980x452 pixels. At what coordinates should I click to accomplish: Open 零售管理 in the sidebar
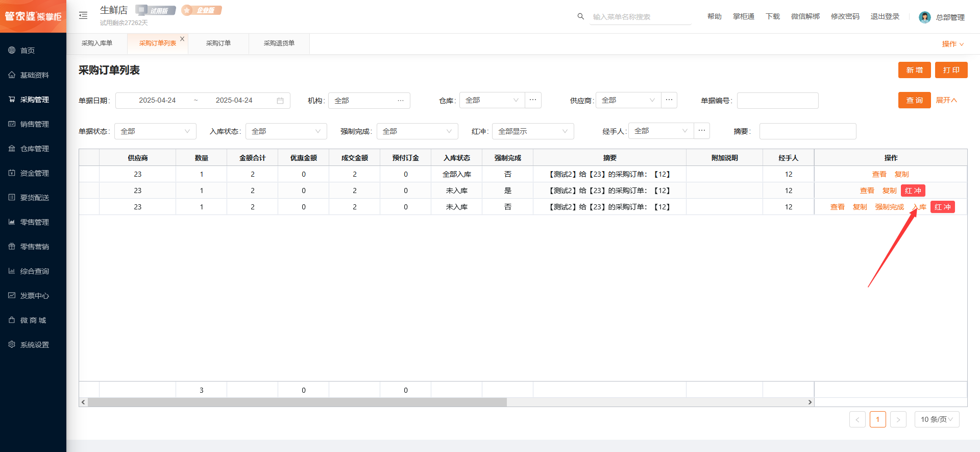coord(33,222)
